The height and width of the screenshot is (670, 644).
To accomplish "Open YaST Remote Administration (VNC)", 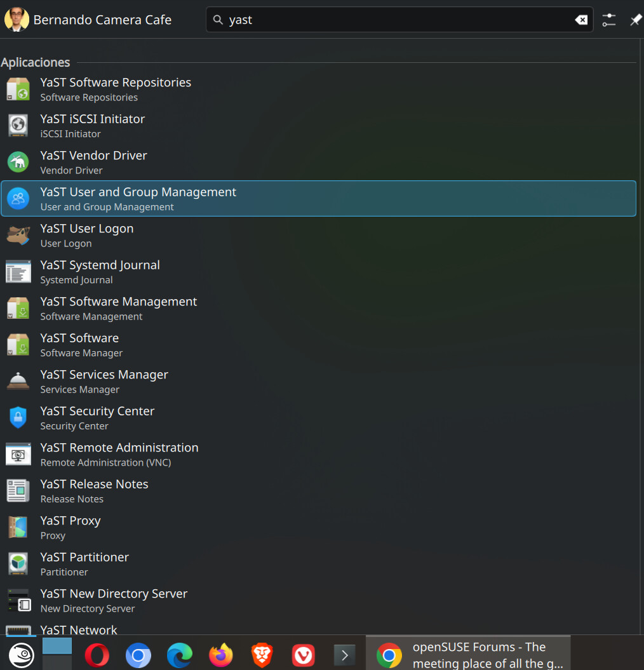I will tap(119, 454).
